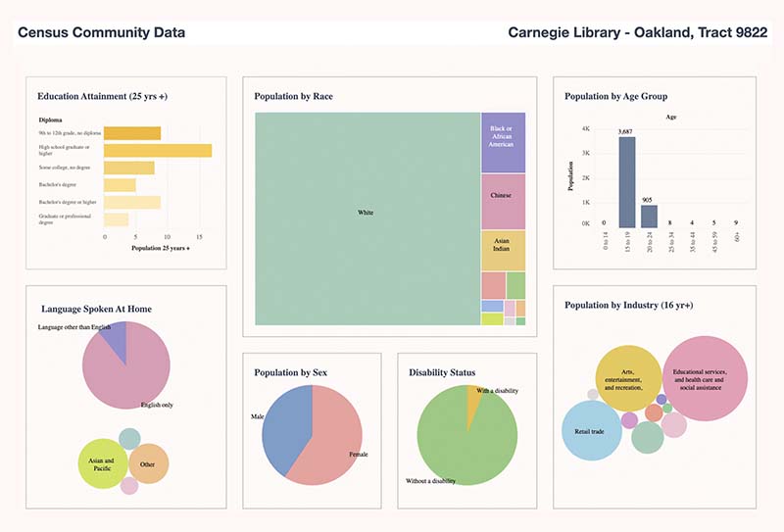Screen dimensions: 784x532
Task: Select the 9th to 12th grade bar
Action: pyautogui.click(x=131, y=133)
